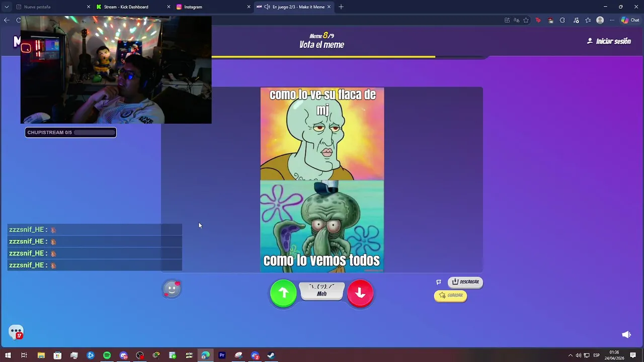Screen dimensions: 644x362
Task: Open Microsoft Store from taskbar
Action: 57,355
